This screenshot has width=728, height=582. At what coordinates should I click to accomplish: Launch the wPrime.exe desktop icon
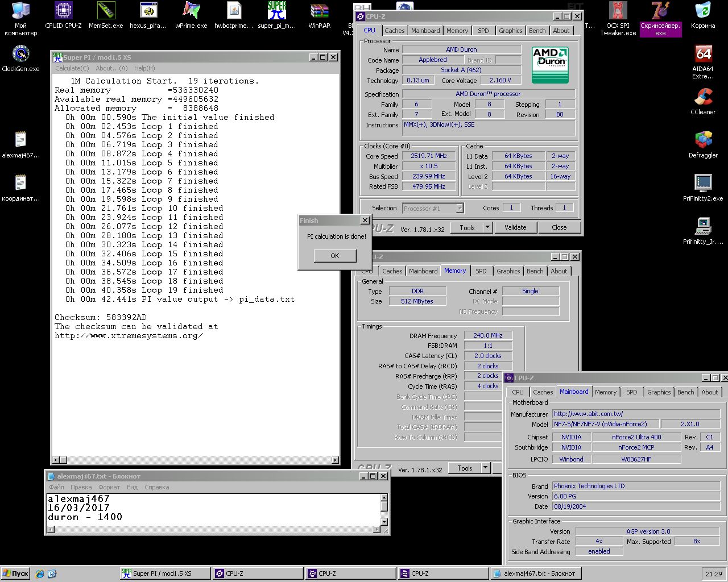coord(191,15)
